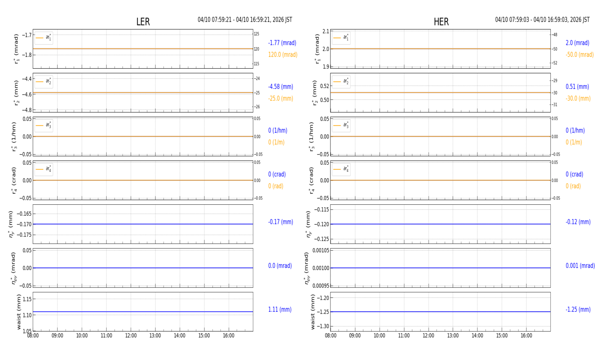This screenshot has width=595, height=364.
Task: Click the HER r1* (mrad) axis label
Action: click(317, 49)
